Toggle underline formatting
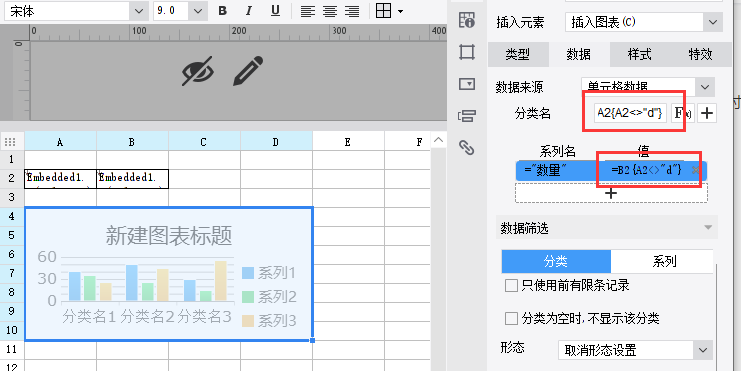The image size is (741, 371). click(x=276, y=11)
